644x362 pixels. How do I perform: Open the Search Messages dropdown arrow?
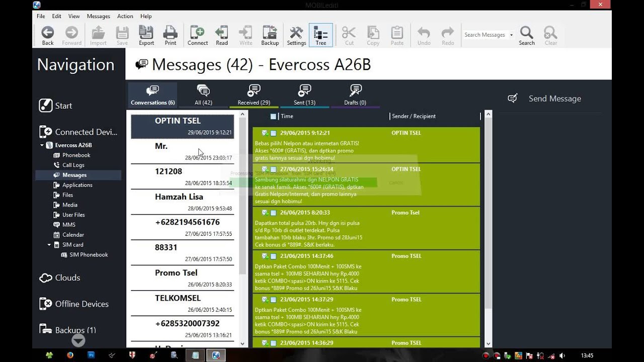click(512, 35)
